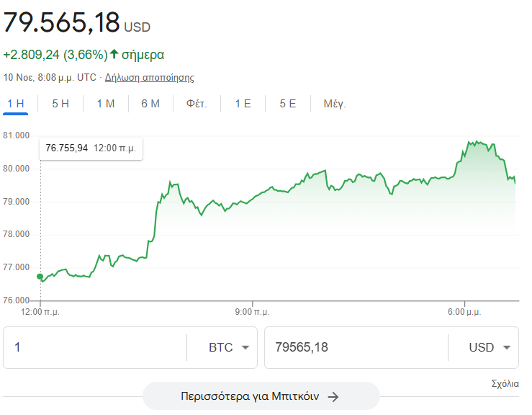
Task: Click the 76.755,94 chart tooltip
Action: (x=91, y=148)
